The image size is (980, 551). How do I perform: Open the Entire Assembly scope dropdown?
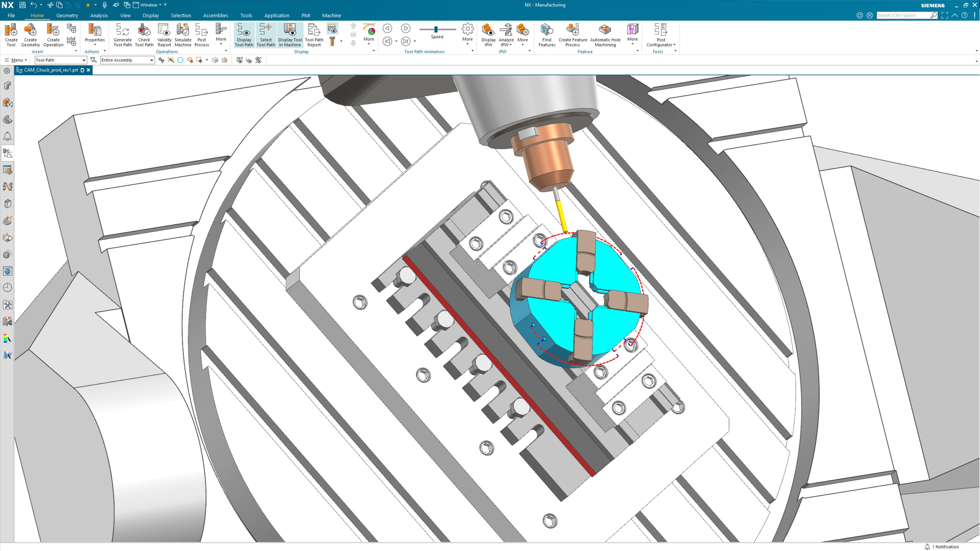(151, 60)
